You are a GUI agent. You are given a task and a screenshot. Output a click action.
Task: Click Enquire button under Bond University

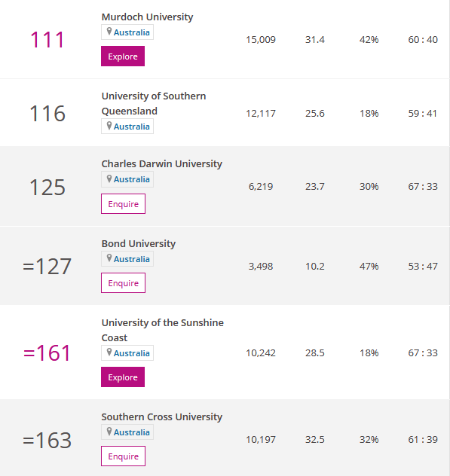click(123, 283)
